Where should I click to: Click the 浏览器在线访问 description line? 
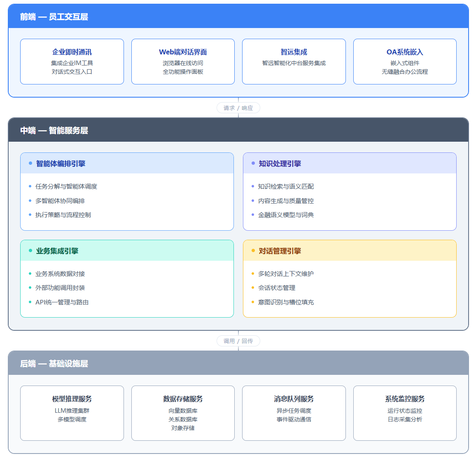[183, 63]
